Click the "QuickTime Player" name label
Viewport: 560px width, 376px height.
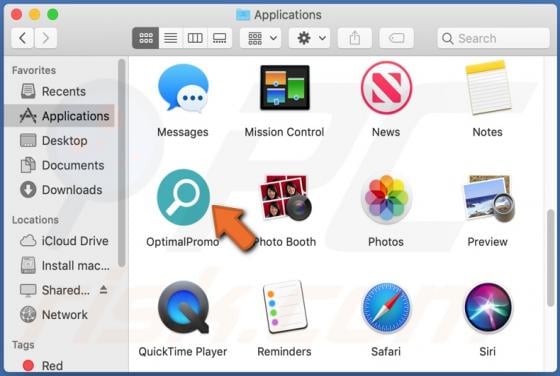[182, 352]
